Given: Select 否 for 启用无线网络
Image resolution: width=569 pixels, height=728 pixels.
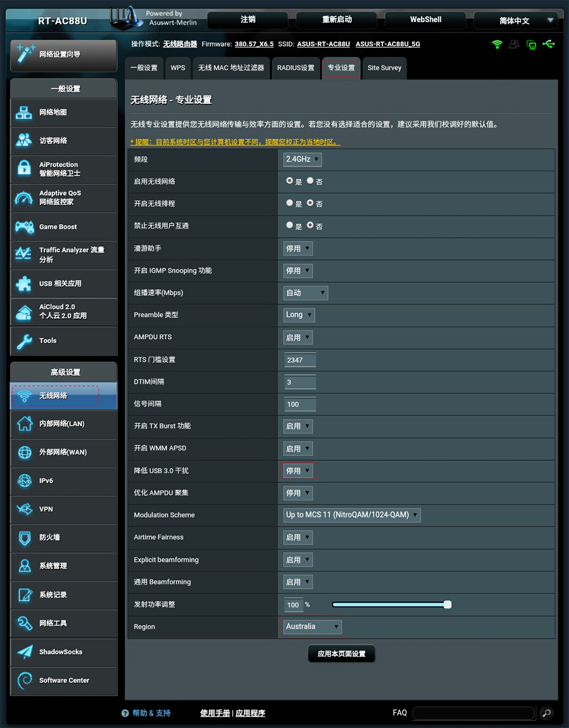Looking at the screenshot, I should (x=310, y=181).
